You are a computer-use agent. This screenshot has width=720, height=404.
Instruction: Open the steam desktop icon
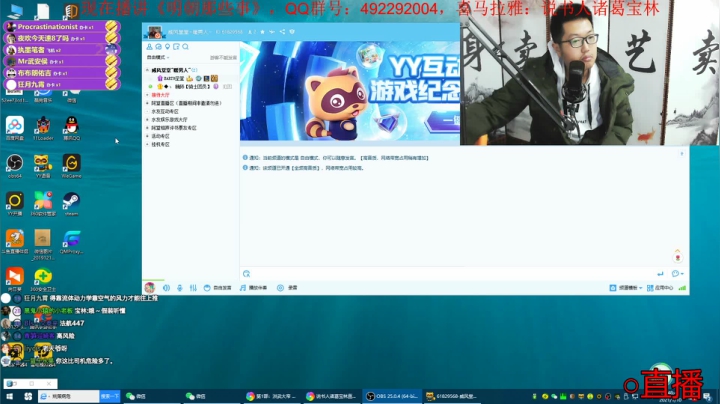pyautogui.click(x=72, y=204)
